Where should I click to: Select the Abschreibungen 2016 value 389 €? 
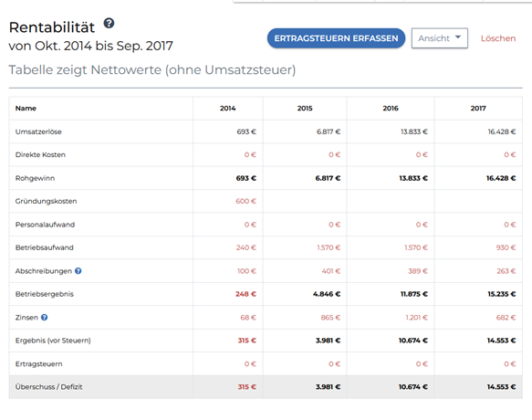(418, 271)
